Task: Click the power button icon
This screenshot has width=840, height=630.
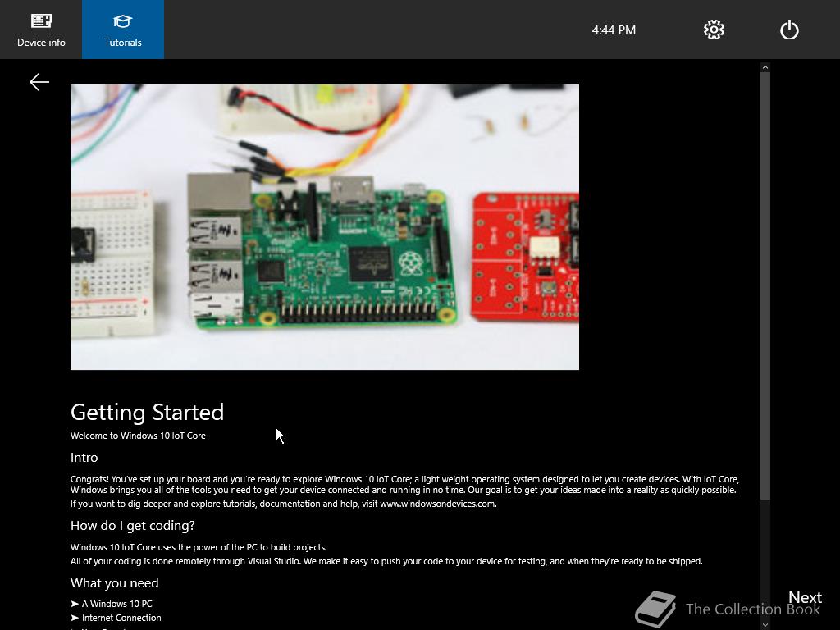Action: tap(789, 30)
